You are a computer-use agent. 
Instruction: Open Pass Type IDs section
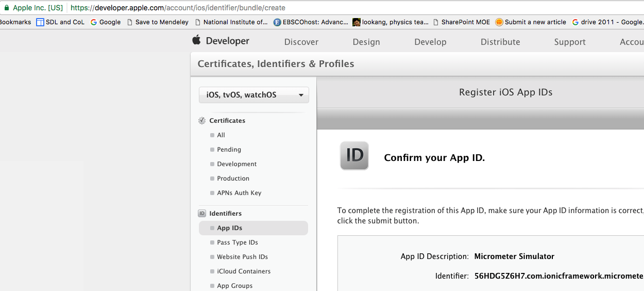click(238, 242)
